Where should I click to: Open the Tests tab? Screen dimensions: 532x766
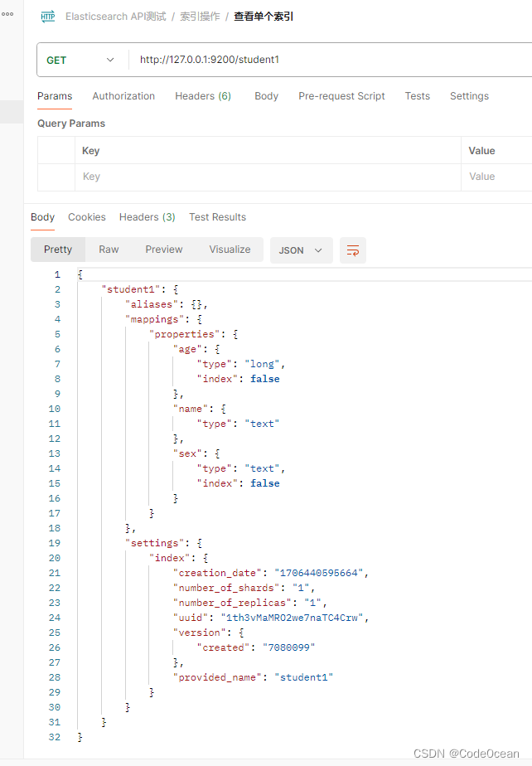(417, 96)
